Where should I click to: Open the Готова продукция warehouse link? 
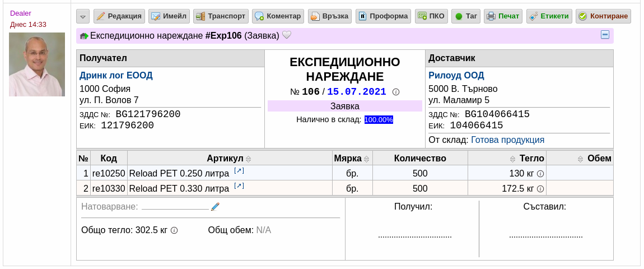pyautogui.click(x=508, y=140)
